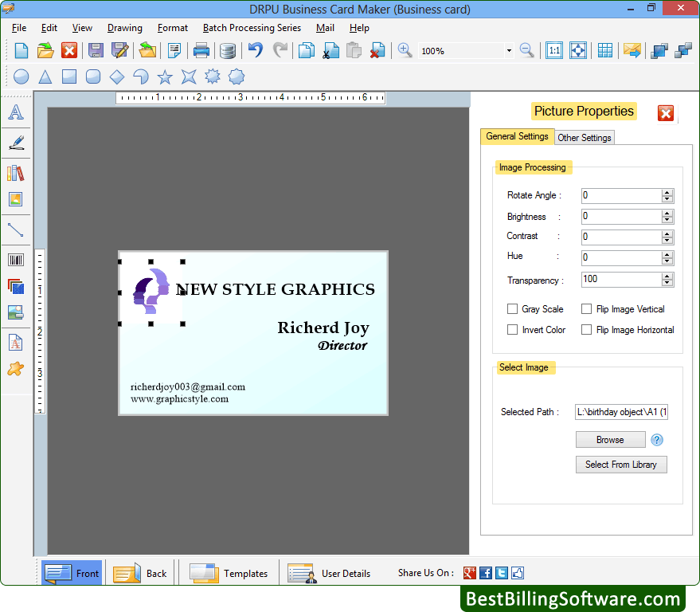Image resolution: width=700 pixels, height=612 pixels.
Task: Open the zoom percentage dropdown
Action: pyautogui.click(x=509, y=51)
